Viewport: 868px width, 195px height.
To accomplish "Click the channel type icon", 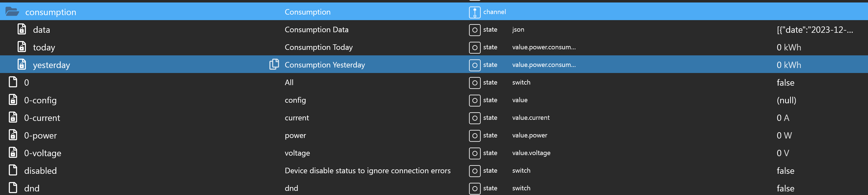I will [x=474, y=12].
